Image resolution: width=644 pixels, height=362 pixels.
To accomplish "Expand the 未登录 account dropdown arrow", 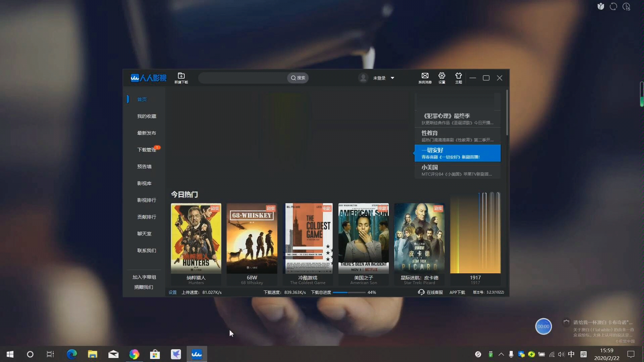I will pyautogui.click(x=392, y=78).
